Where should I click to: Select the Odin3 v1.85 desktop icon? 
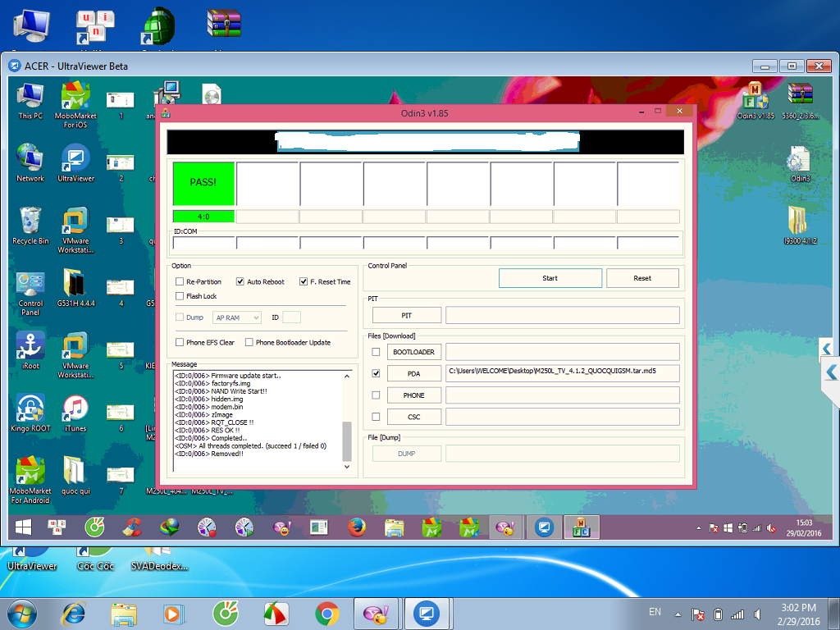tap(756, 101)
